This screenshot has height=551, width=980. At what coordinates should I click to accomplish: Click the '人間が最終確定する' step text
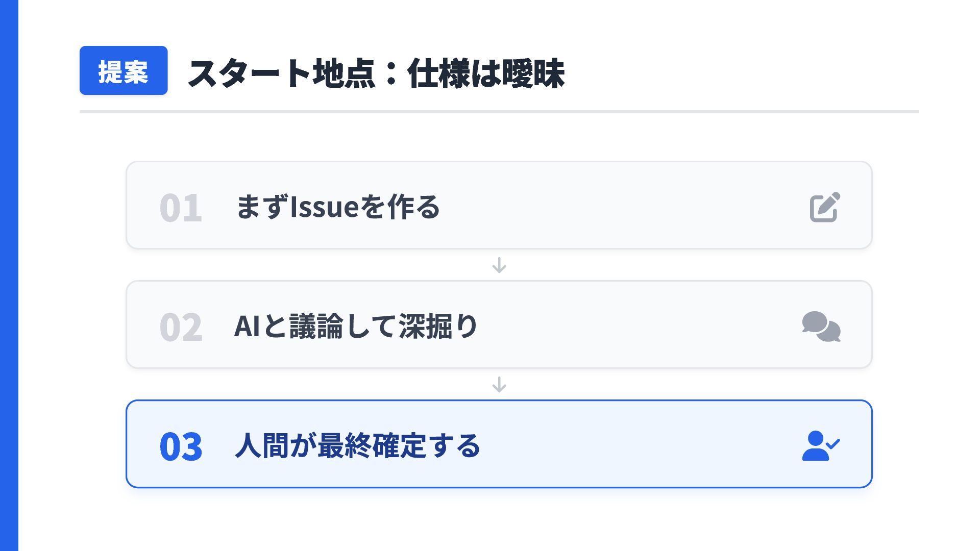357,445
